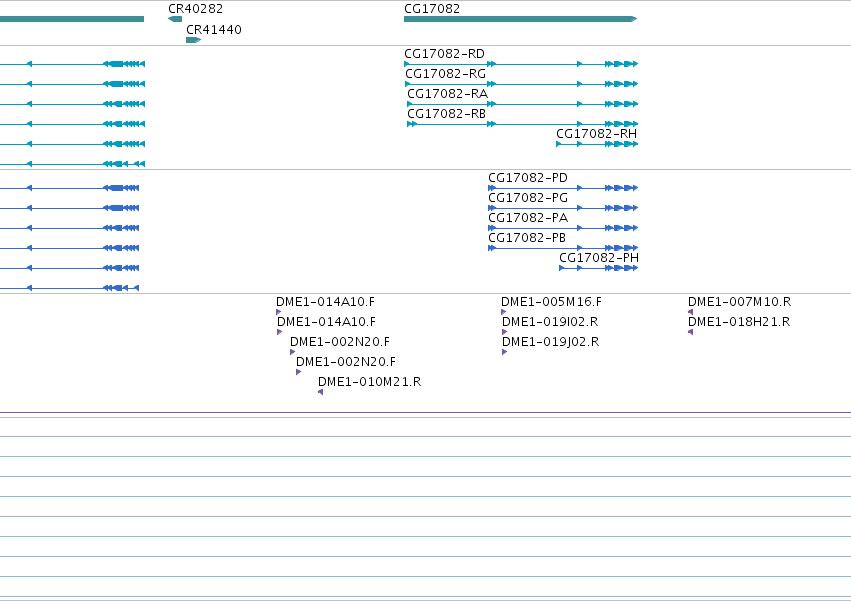851x601 pixels.
Task: Select arrow marker under DME1-019J02.R
Action: (x=505, y=352)
